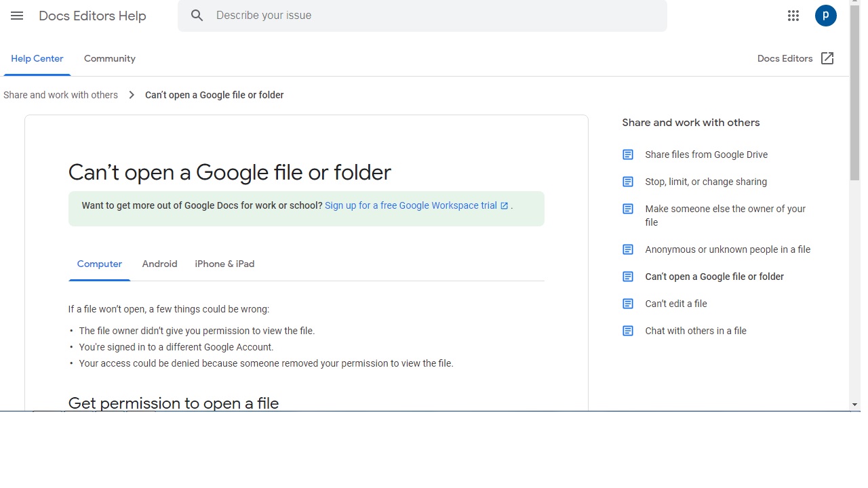
Task: Open Can't open a Google file sidebar link
Action: [x=714, y=277]
